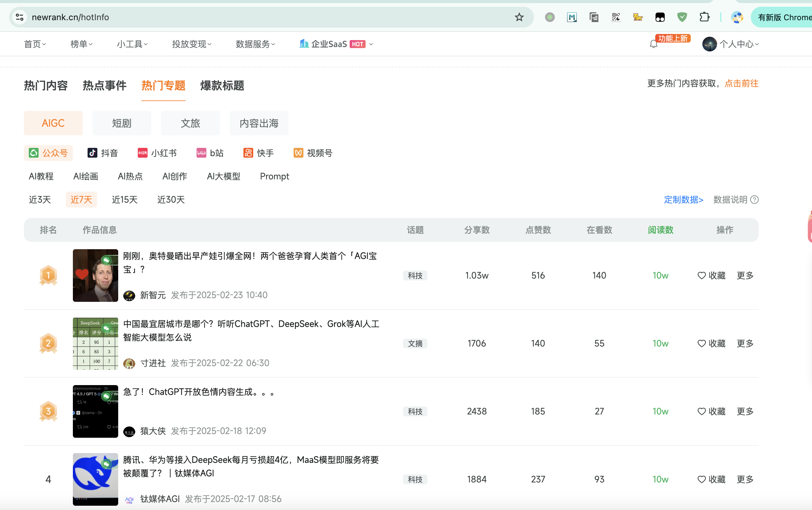Toggle 收藏 on the 寸进社 article
Image resolution: width=812 pixels, height=510 pixels.
pyautogui.click(x=702, y=343)
